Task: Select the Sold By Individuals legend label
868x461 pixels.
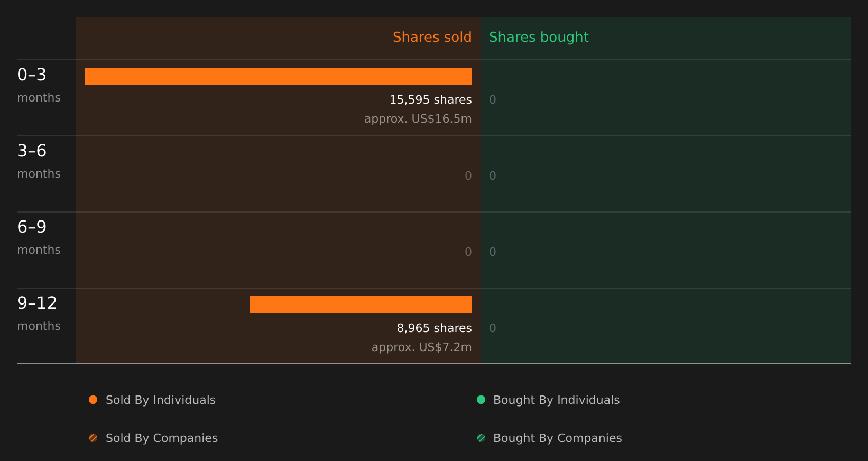Action: 161,400
